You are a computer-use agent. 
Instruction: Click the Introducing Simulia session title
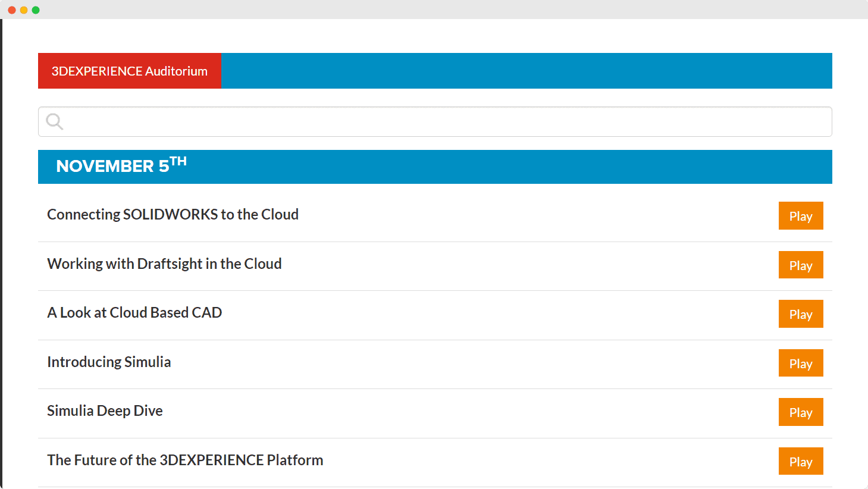(x=109, y=362)
